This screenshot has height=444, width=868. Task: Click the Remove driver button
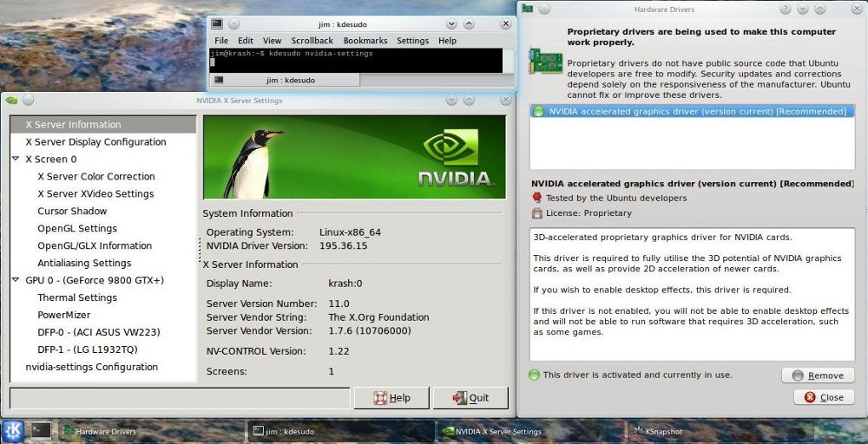[x=817, y=375]
